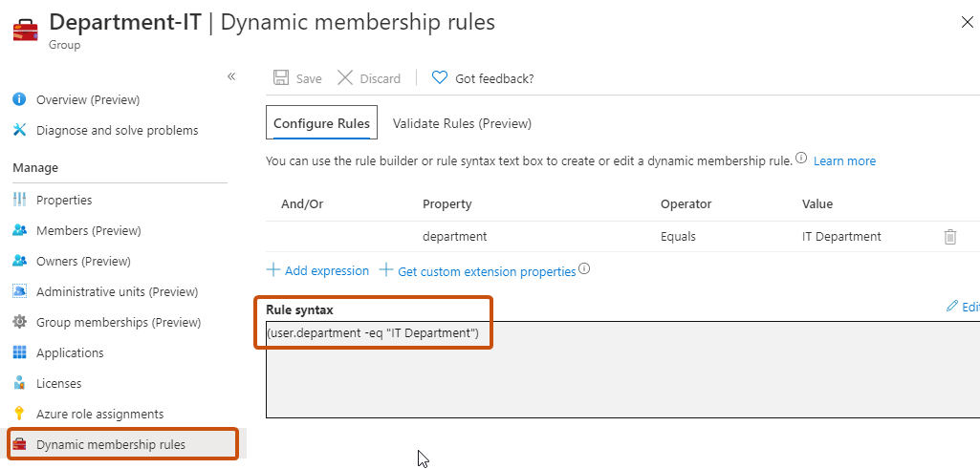The width and height of the screenshot is (980, 469).
Task: Go to Azure role assignments
Action: pyautogui.click(x=100, y=414)
